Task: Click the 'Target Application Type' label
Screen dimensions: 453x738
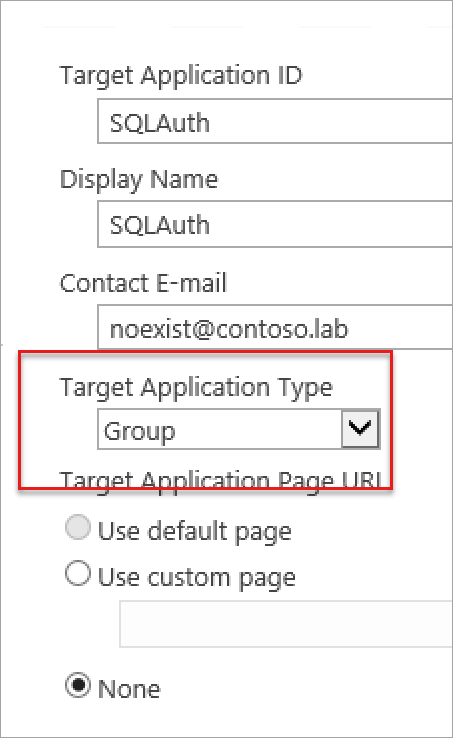Action: point(196,388)
